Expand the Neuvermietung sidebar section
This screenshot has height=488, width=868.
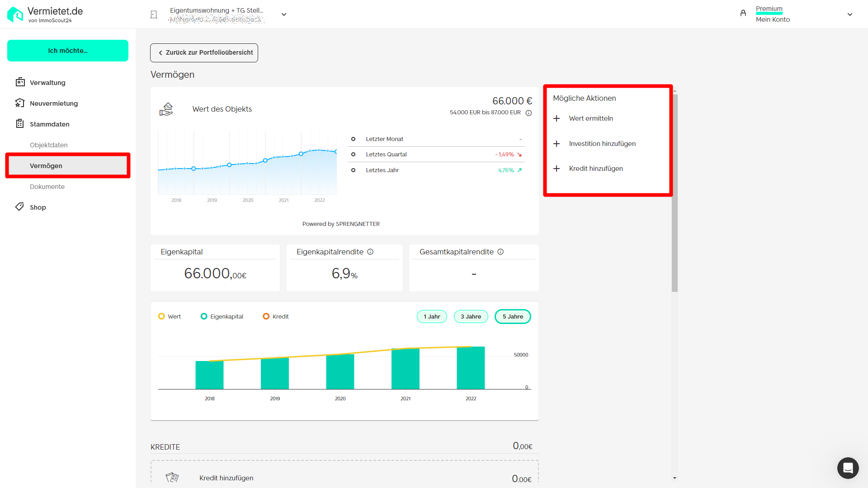point(54,103)
